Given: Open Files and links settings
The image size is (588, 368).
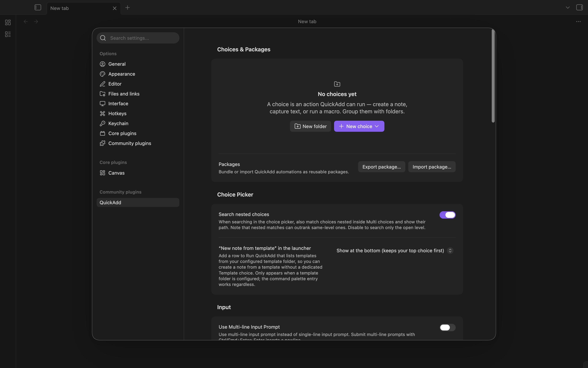Looking at the screenshot, I should pos(138,94).
